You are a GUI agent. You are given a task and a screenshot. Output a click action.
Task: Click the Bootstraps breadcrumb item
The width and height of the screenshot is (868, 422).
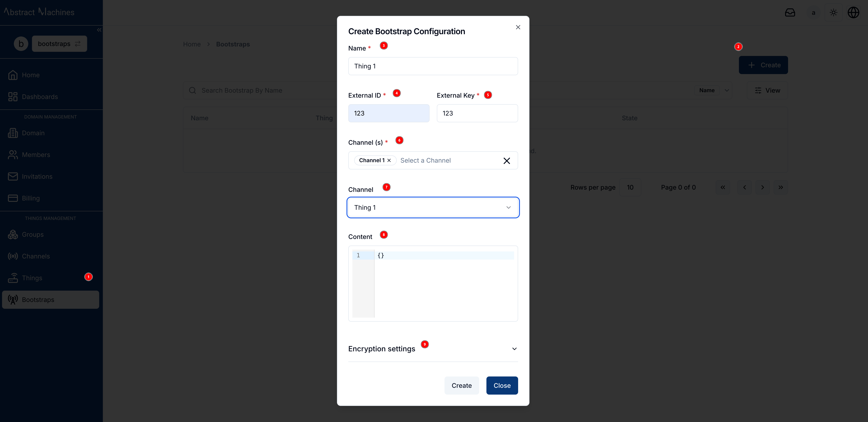[233, 44]
